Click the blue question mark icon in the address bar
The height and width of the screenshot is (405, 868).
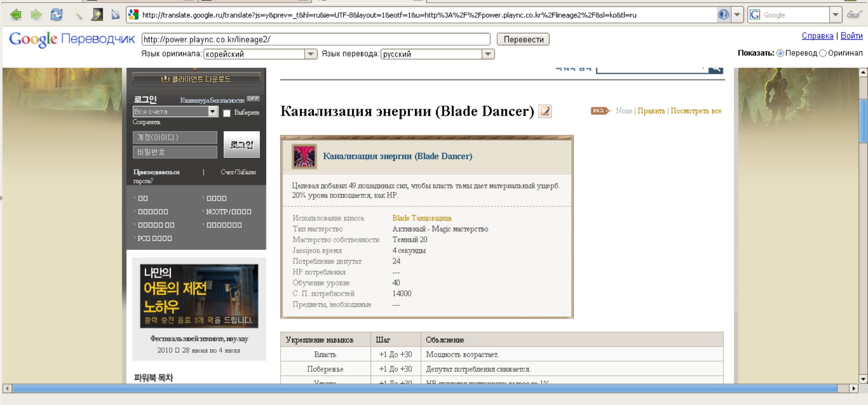click(723, 15)
